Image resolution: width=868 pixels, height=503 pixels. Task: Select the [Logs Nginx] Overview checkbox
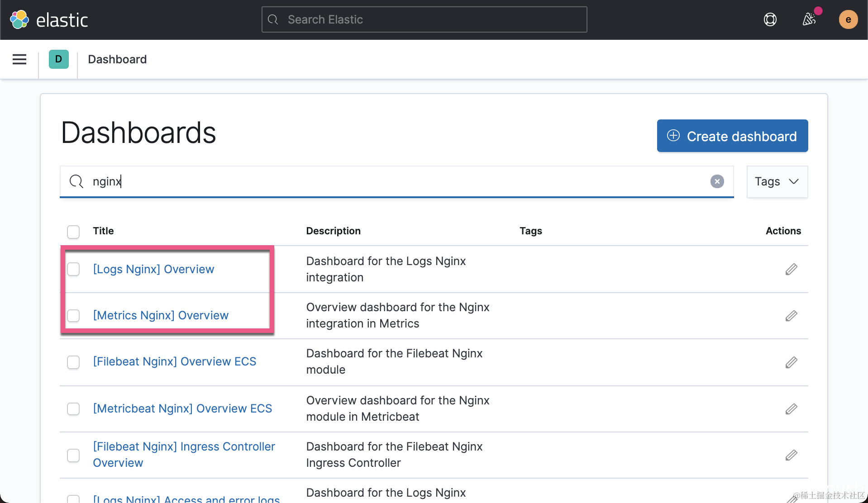click(73, 270)
